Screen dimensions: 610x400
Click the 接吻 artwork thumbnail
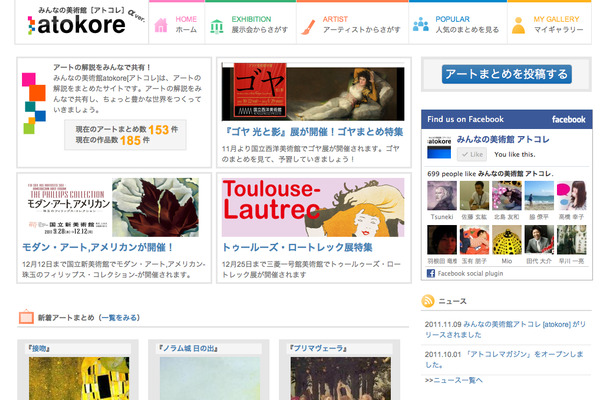click(x=79, y=378)
